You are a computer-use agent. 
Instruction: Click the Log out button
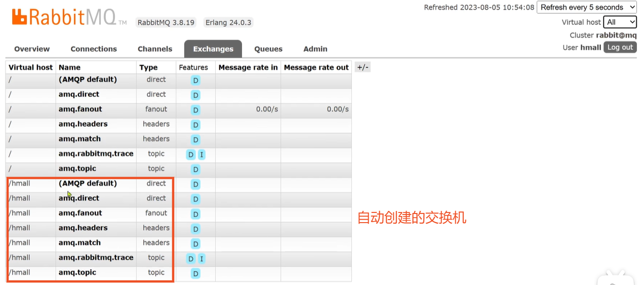click(620, 47)
